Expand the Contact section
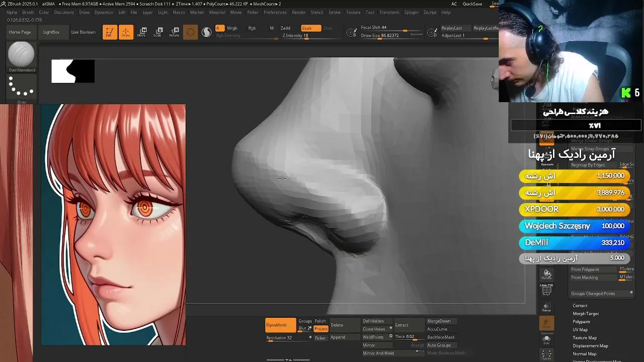Viewport: 644px width, 362px height. point(580,306)
